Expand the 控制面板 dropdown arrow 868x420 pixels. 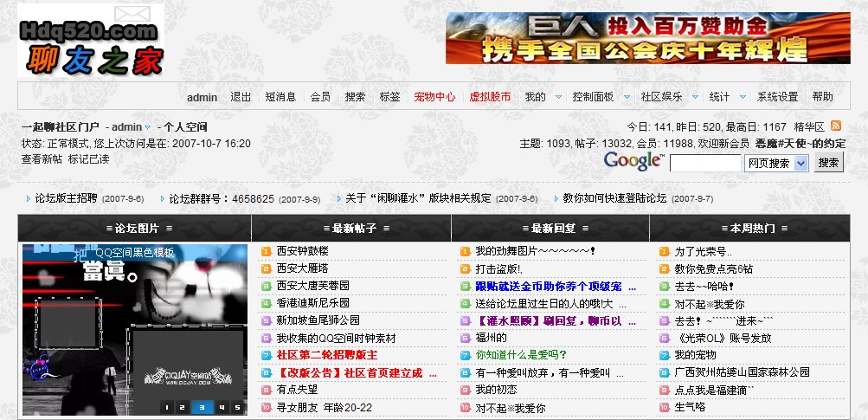point(627,97)
